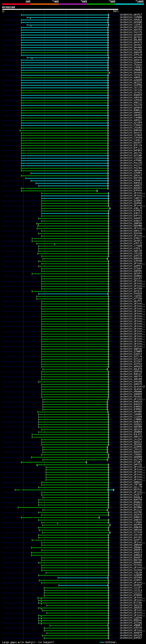Viewport: 146px width, 644px height.
Task: Select the UniRef100_A7P4J8 label
Action: tap(131, 55)
